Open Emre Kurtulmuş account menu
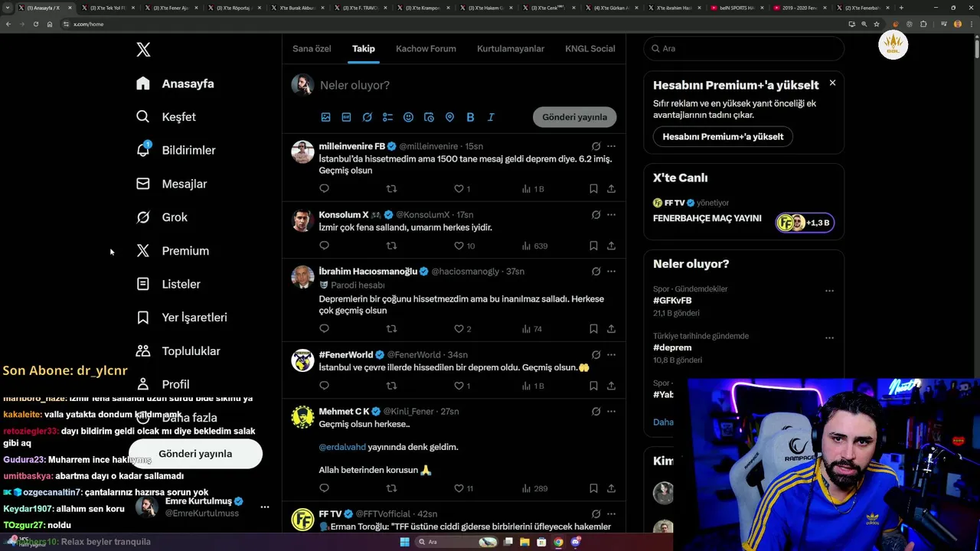Image resolution: width=980 pixels, height=551 pixels. tap(203, 507)
